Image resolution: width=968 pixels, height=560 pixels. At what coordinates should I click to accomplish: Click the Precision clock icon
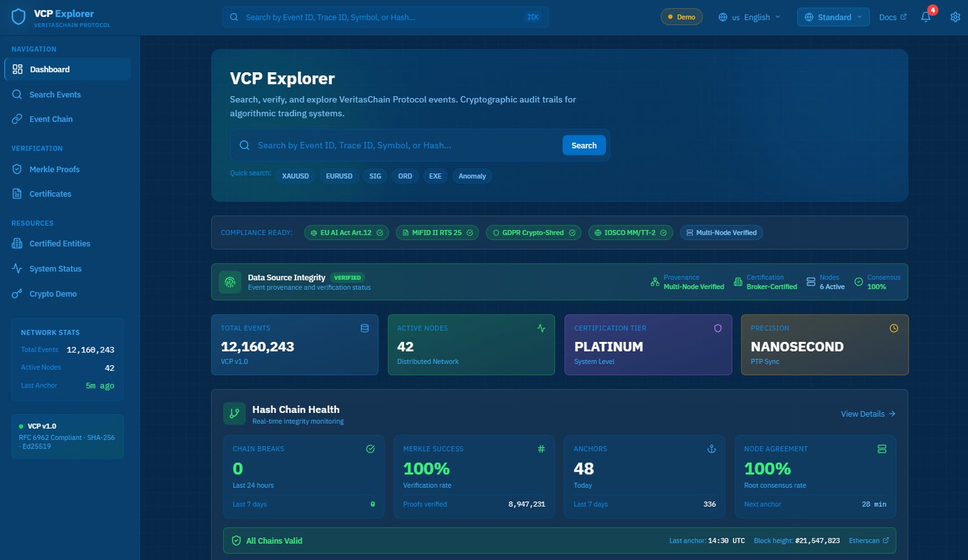[x=893, y=328]
